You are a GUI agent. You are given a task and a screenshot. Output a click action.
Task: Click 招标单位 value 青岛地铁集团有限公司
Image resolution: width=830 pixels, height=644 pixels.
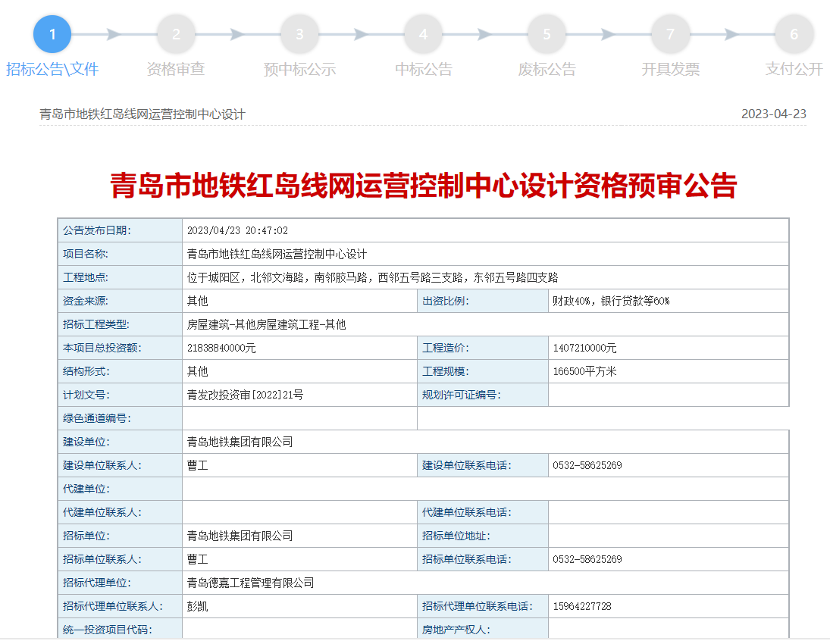[240, 536]
